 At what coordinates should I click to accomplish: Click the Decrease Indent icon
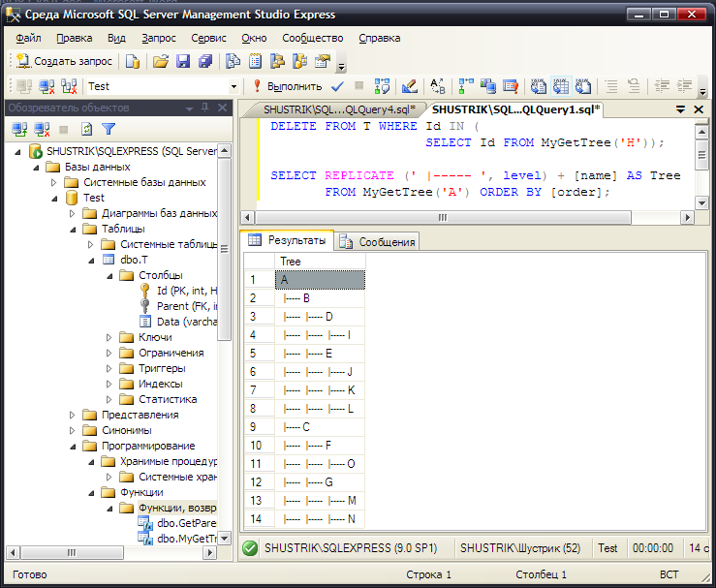point(662,86)
